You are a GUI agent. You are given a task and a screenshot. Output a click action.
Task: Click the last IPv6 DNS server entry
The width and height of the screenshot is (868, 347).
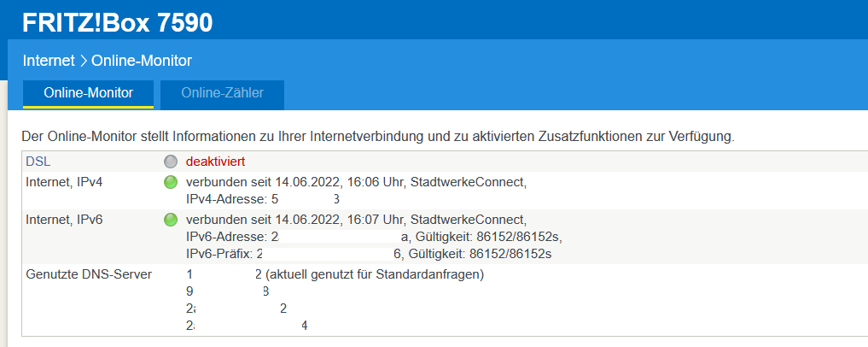pyautogui.click(x=247, y=326)
